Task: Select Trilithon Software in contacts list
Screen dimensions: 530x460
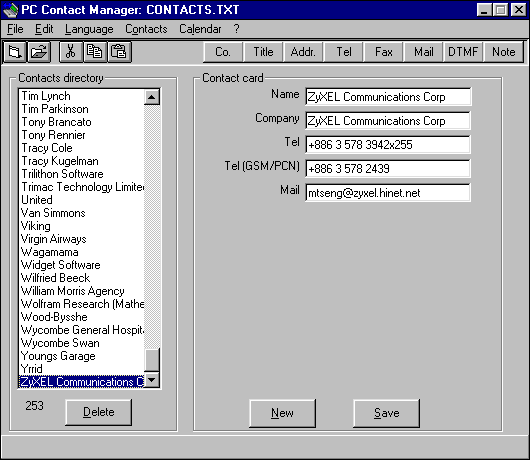Action: (x=81, y=174)
